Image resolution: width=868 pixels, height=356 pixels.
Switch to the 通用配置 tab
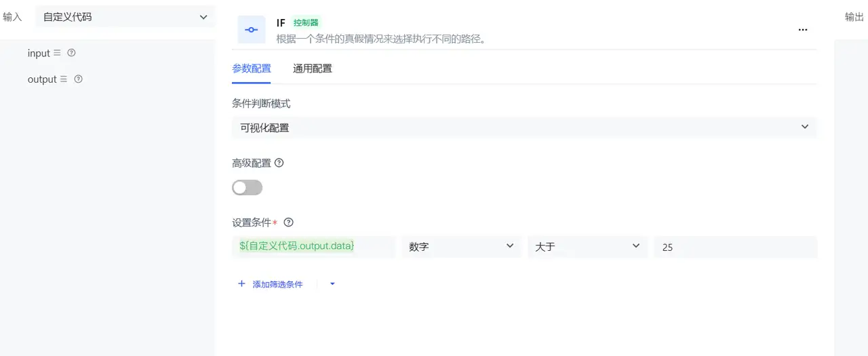point(313,68)
